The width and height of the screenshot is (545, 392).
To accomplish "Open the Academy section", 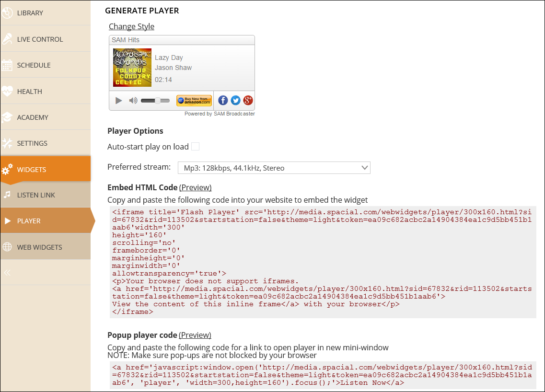I will pyautogui.click(x=46, y=117).
